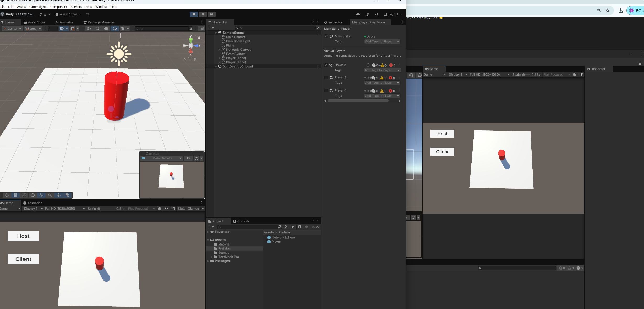Click the Step frame button
Viewport: 644px width, 309px height.
tap(212, 14)
